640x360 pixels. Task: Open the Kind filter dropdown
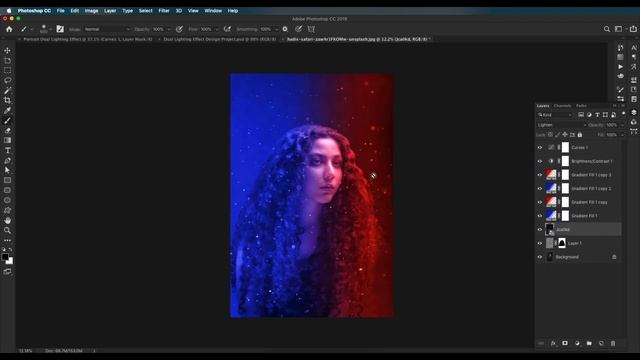(x=555, y=115)
